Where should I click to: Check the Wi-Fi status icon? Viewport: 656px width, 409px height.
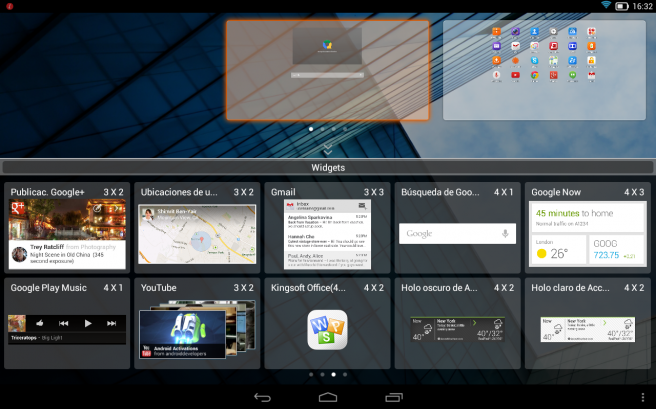click(606, 5)
